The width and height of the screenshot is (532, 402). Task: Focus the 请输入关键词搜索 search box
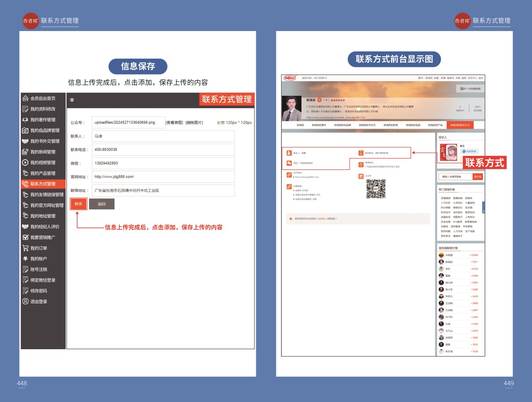point(455,177)
